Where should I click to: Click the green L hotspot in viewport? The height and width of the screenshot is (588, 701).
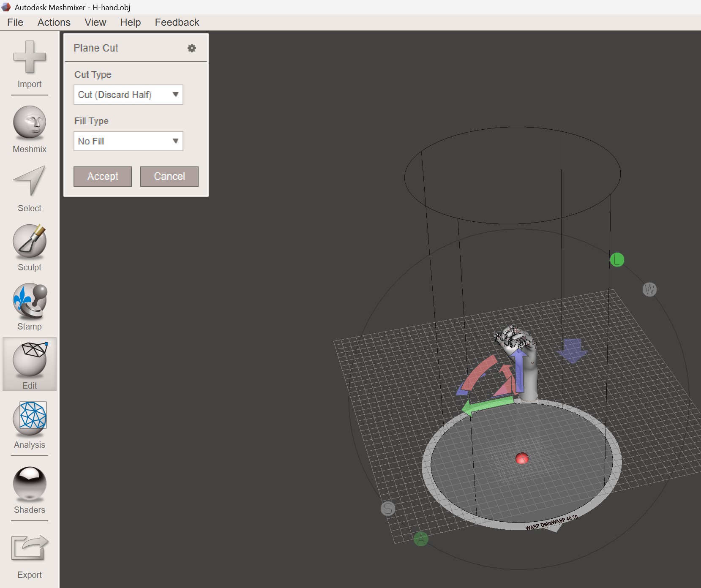point(617,260)
